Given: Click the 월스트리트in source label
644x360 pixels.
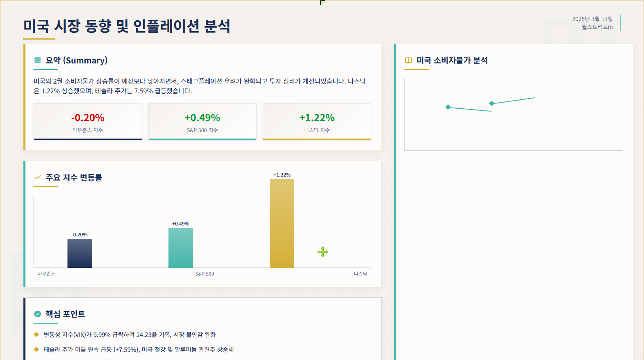Looking at the screenshot, I should (x=597, y=27).
